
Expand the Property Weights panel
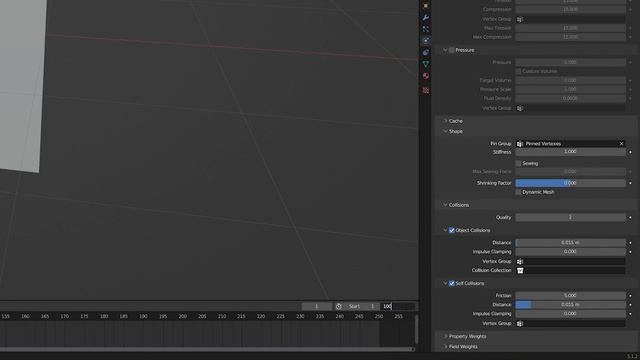pos(445,336)
